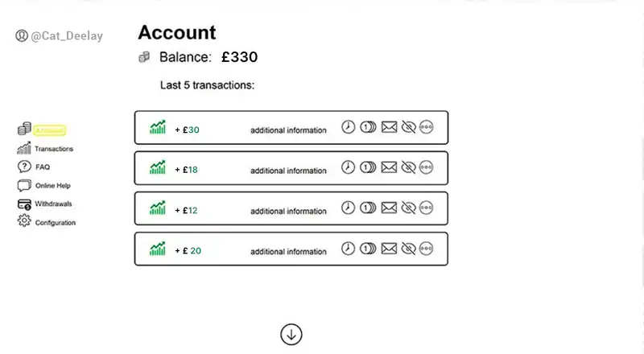644x354 pixels.
Task: Open the @Cat_Deelay user profile
Action: click(66, 35)
